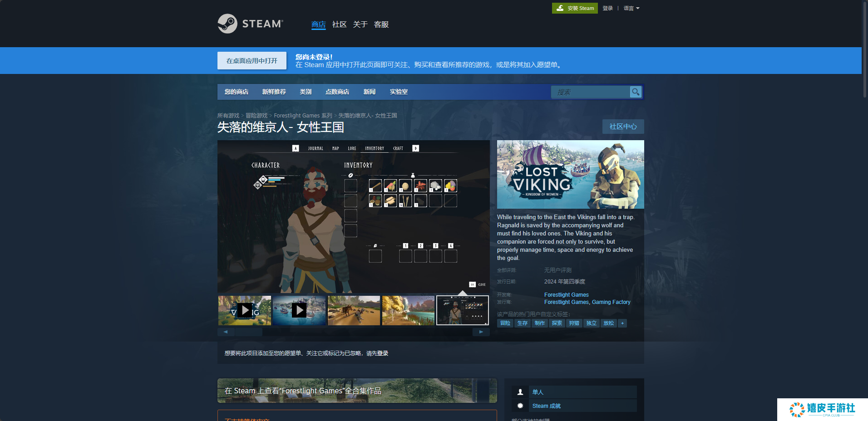Expand the 类别 categories menu

(x=306, y=92)
